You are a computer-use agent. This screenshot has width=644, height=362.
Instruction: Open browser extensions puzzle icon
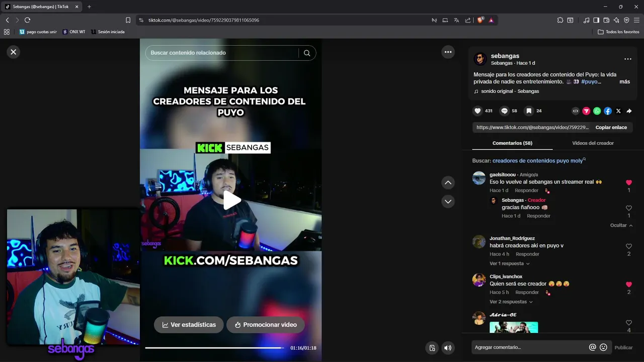click(560, 20)
